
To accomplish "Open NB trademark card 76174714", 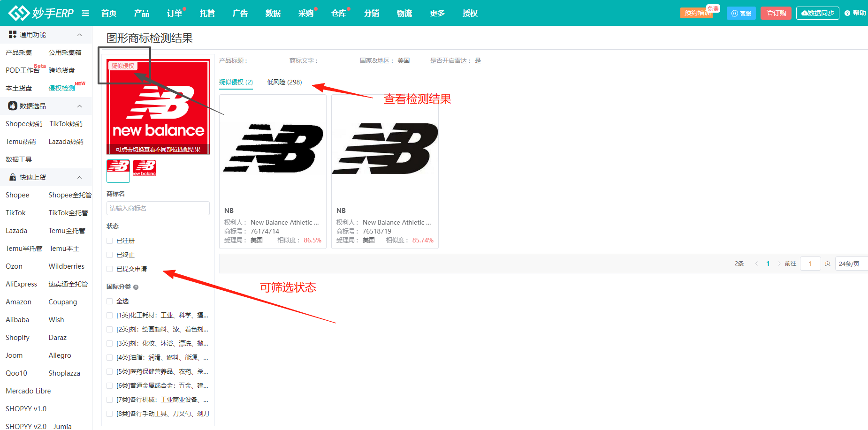I will pos(273,172).
